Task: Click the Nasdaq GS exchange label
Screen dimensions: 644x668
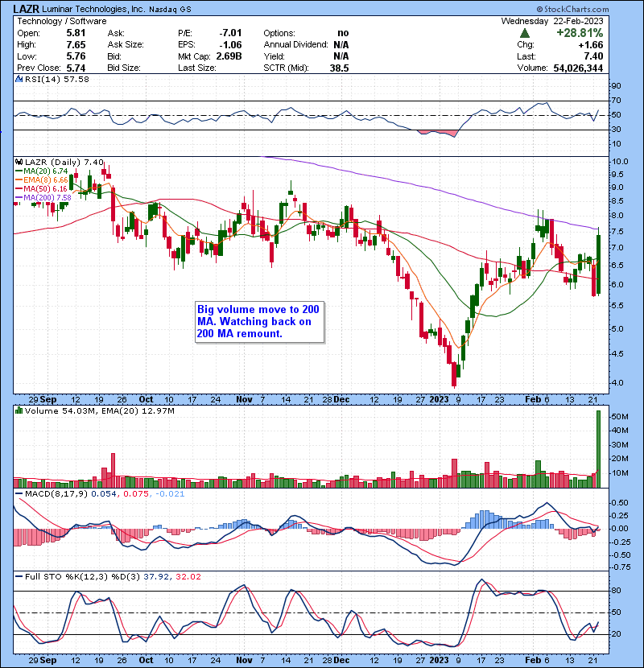Action: tap(170, 9)
